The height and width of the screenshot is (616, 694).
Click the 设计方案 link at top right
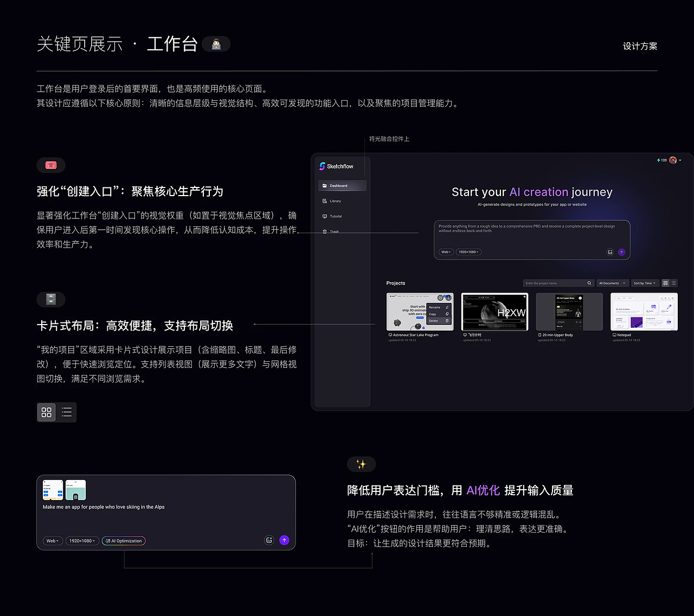(640, 47)
